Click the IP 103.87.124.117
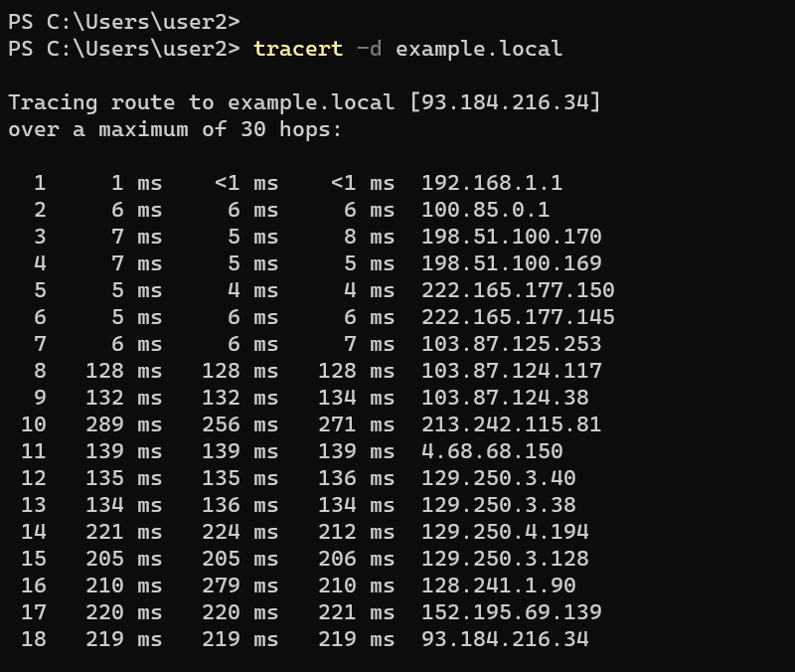 click(511, 371)
